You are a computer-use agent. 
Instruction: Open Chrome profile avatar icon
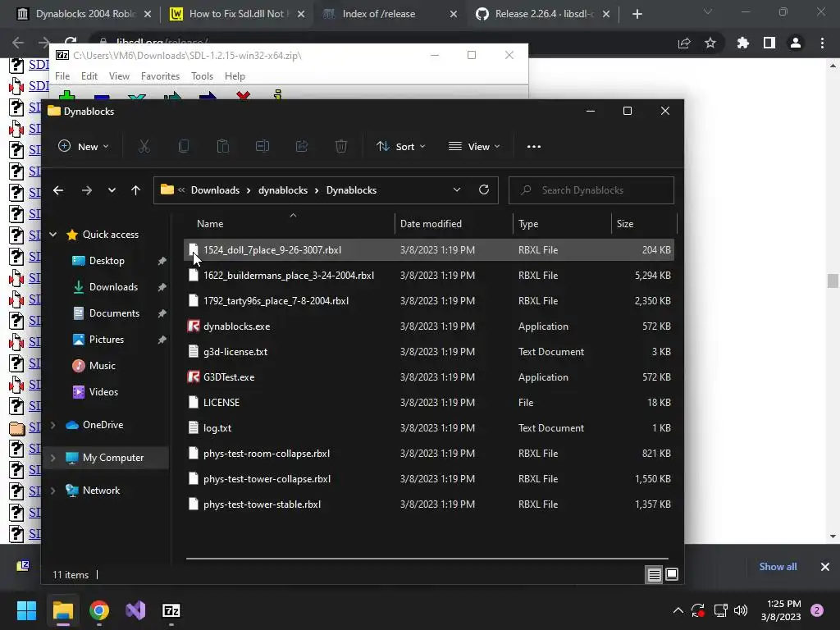pos(796,43)
